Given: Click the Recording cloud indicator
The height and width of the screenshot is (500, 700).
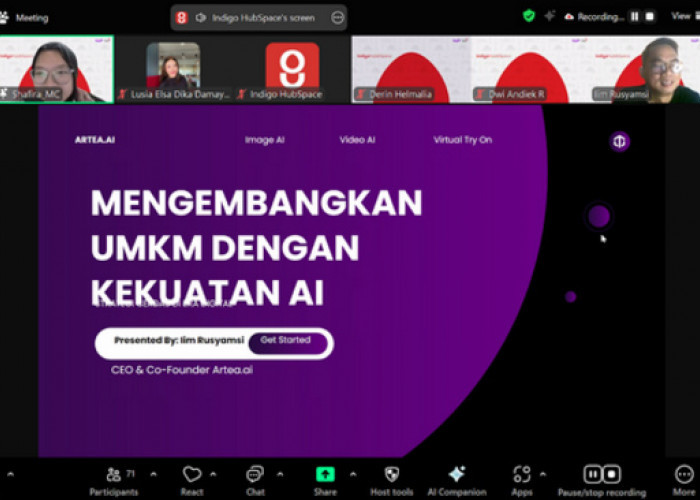Looking at the screenshot, I should (595, 17).
